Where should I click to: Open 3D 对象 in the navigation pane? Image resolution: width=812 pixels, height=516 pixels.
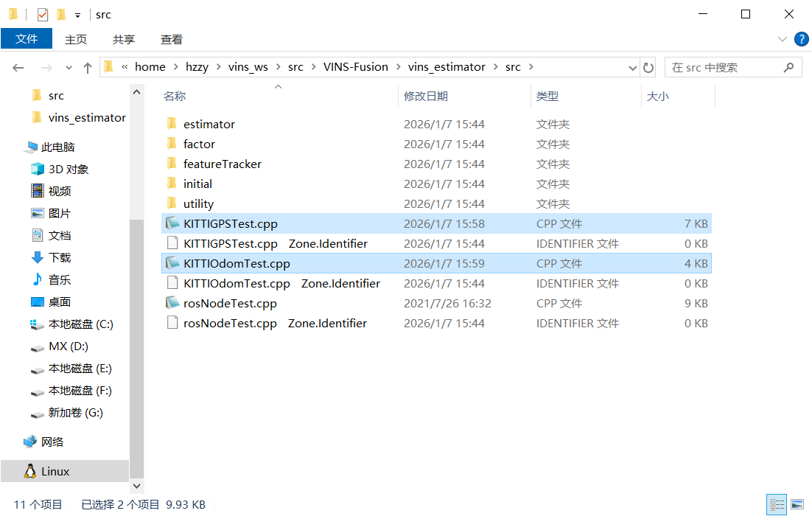point(69,170)
